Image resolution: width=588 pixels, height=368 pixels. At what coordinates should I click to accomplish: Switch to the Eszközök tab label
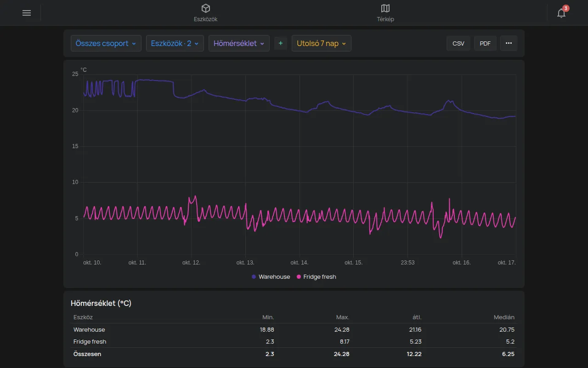pos(205,19)
